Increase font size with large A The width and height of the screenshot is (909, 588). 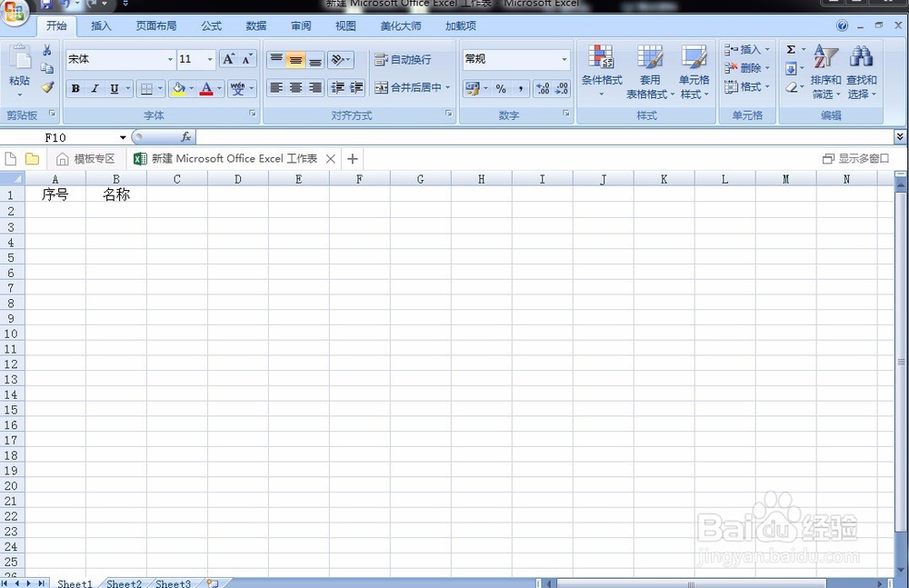[228, 59]
